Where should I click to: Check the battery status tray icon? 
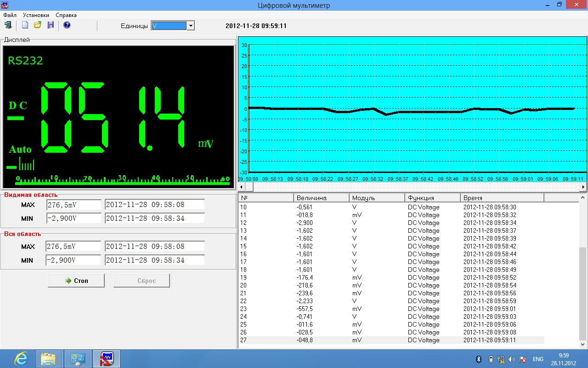point(491,359)
